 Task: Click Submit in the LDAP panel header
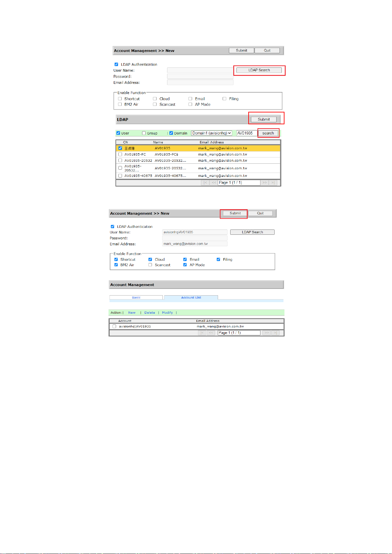point(264,119)
